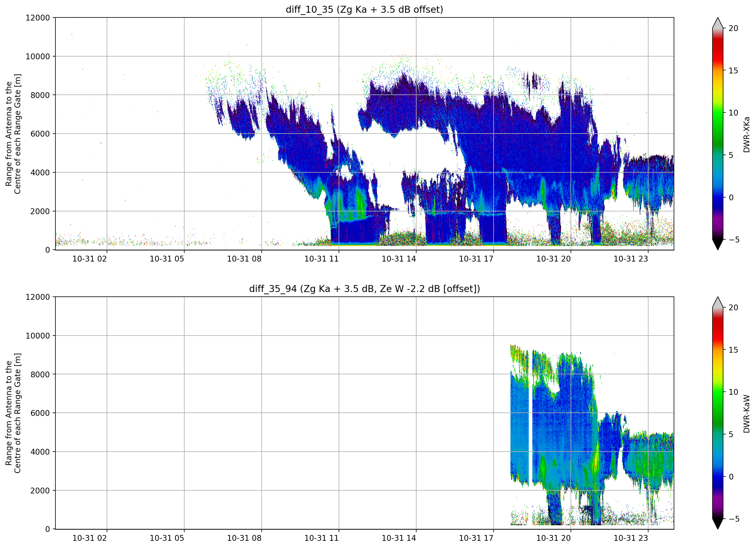Click the top colorbar lower black extension arrow
The height and width of the screenshot is (548, 756).
coord(717,244)
